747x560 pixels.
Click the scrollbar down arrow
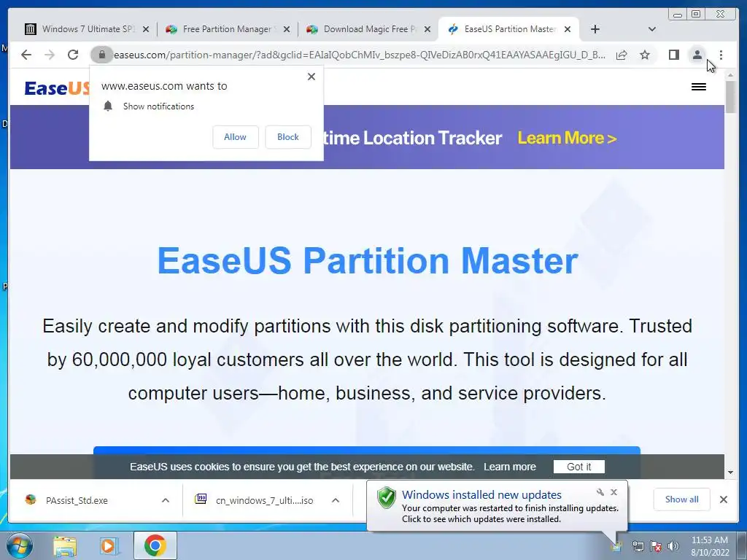[730, 472]
